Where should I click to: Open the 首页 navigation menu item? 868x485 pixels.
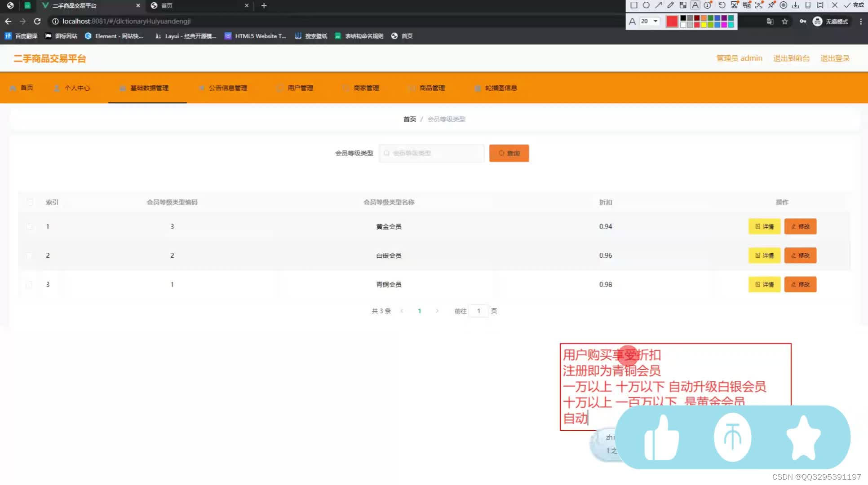[22, 88]
